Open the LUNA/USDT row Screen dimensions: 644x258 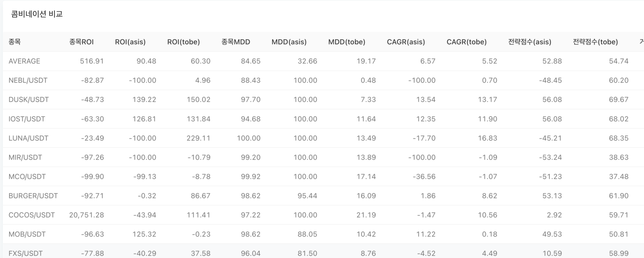click(x=28, y=138)
